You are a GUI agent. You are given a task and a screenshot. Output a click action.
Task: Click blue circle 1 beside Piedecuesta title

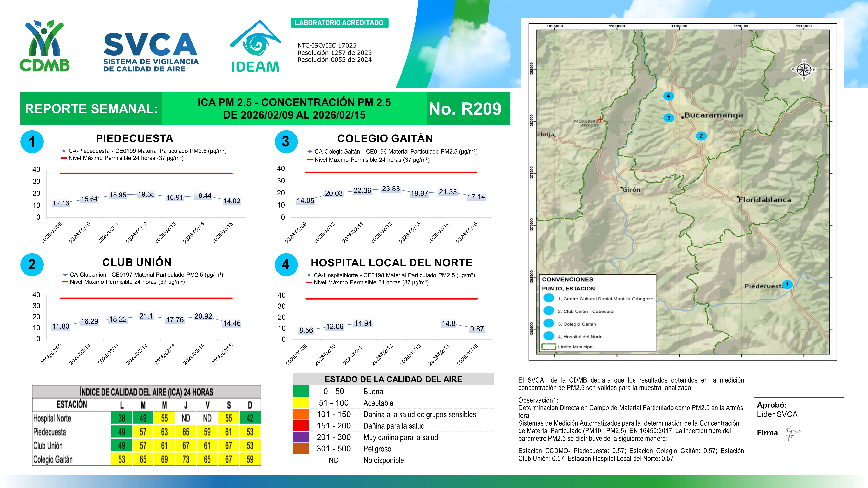[x=32, y=142]
